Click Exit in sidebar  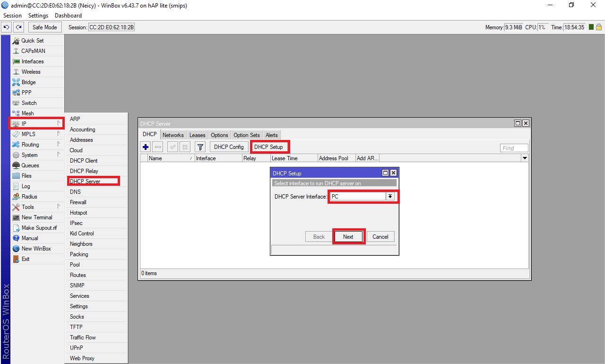coord(37,259)
